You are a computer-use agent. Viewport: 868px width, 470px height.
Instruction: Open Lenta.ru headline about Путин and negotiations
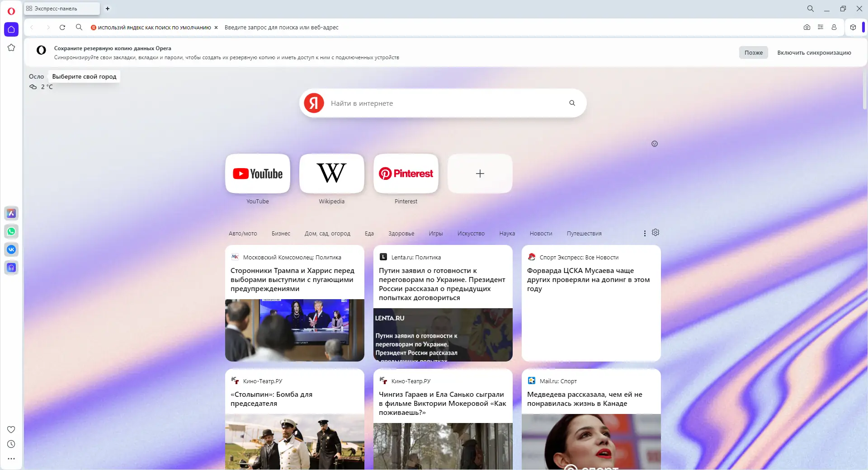442,284
